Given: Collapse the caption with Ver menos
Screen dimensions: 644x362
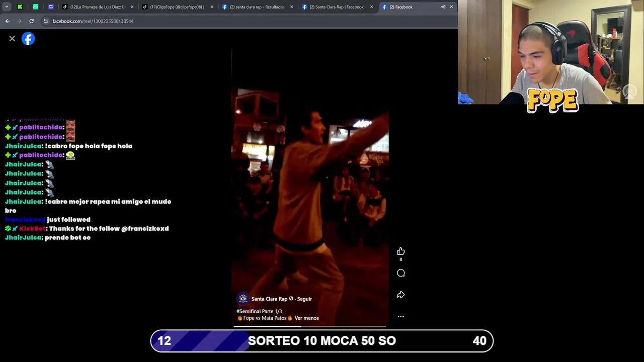Looking at the screenshot, I should (x=306, y=318).
